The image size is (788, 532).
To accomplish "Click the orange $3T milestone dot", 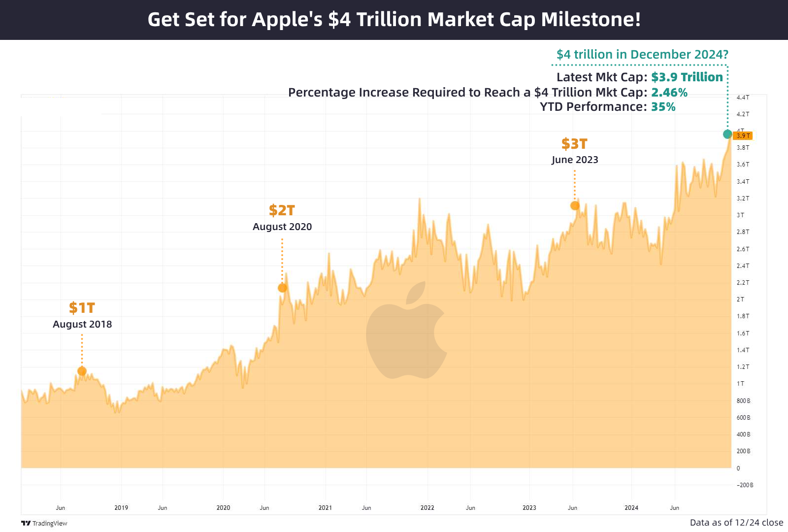I will 575,205.
